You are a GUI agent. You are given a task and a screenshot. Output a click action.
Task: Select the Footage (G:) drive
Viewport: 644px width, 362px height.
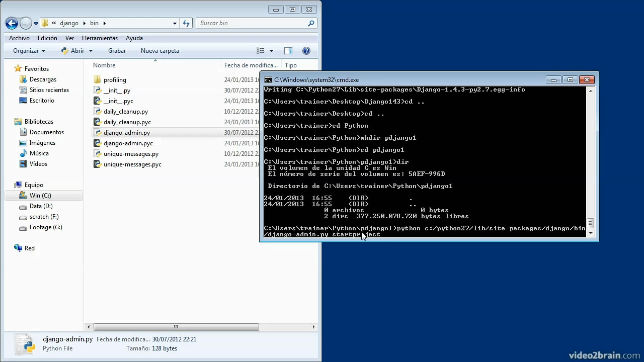click(46, 227)
